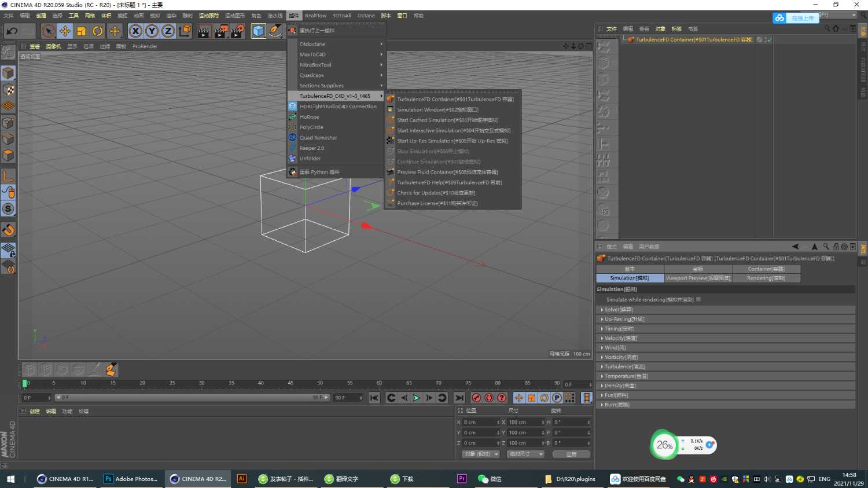Choose Start Interactive Simulation
Screen dimensions: 868x488
point(453,130)
